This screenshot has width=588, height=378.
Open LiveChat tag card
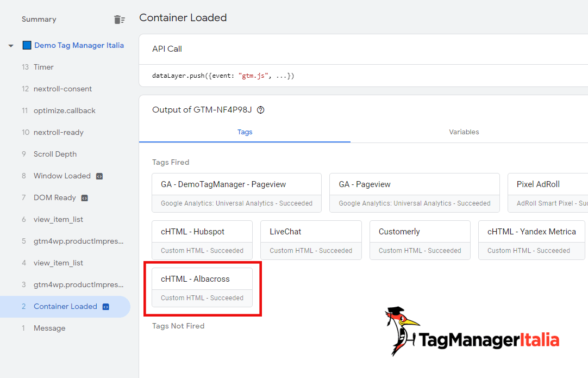[311, 240]
